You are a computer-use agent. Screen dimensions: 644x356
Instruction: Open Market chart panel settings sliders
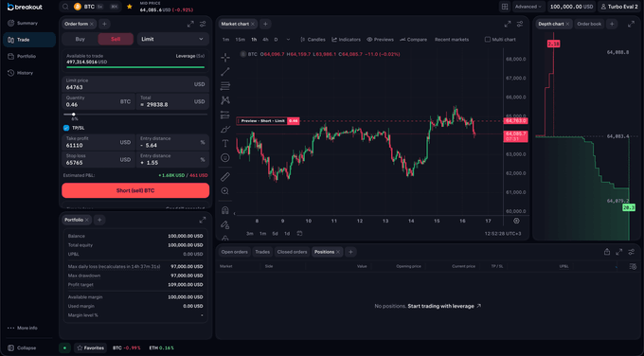pyautogui.click(x=520, y=25)
